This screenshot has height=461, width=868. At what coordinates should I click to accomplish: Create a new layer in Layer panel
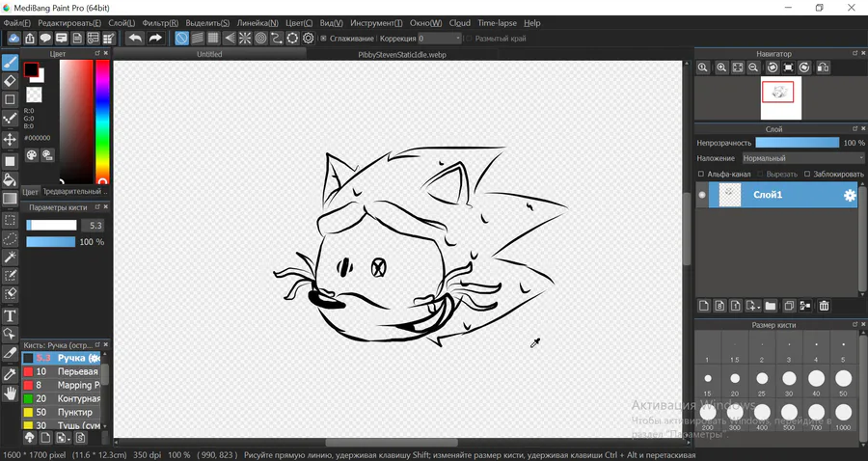coord(704,306)
